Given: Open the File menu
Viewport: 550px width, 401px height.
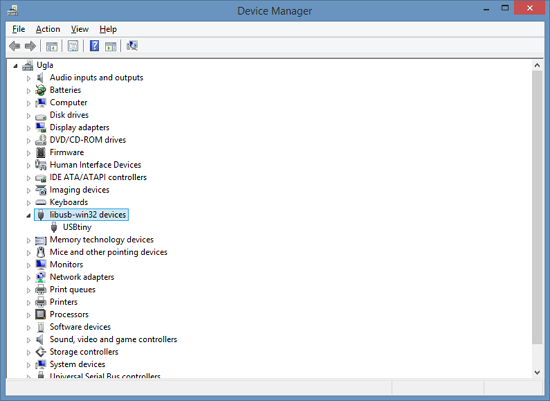Looking at the screenshot, I should 19,29.
